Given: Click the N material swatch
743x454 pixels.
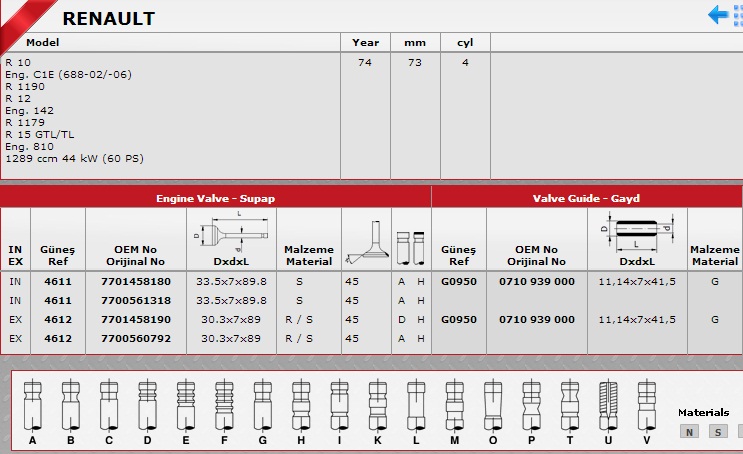Looking at the screenshot, I should 689,432.
